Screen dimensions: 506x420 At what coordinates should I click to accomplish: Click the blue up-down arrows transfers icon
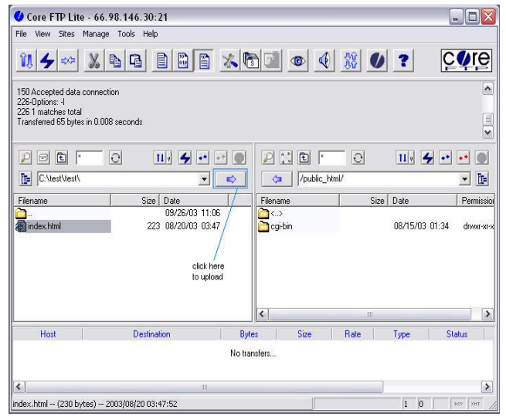point(351,60)
